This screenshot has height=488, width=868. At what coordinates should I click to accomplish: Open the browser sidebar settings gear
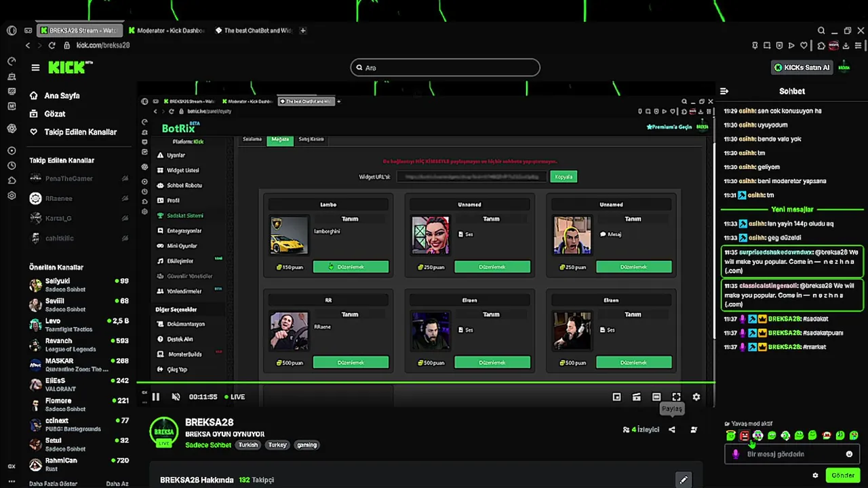pos(12,196)
